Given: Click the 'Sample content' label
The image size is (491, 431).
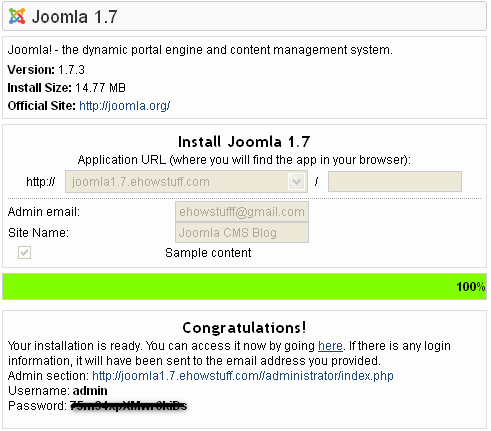Looking at the screenshot, I should [x=208, y=253].
